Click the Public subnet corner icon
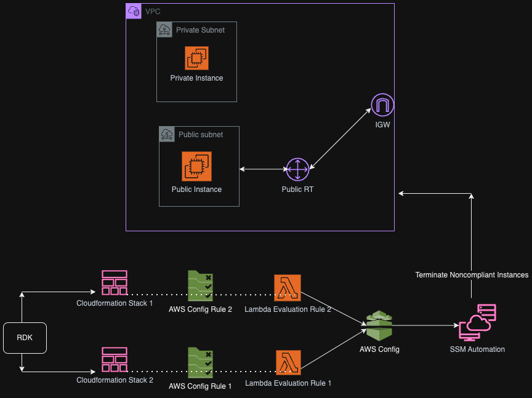 [x=167, y=134]
